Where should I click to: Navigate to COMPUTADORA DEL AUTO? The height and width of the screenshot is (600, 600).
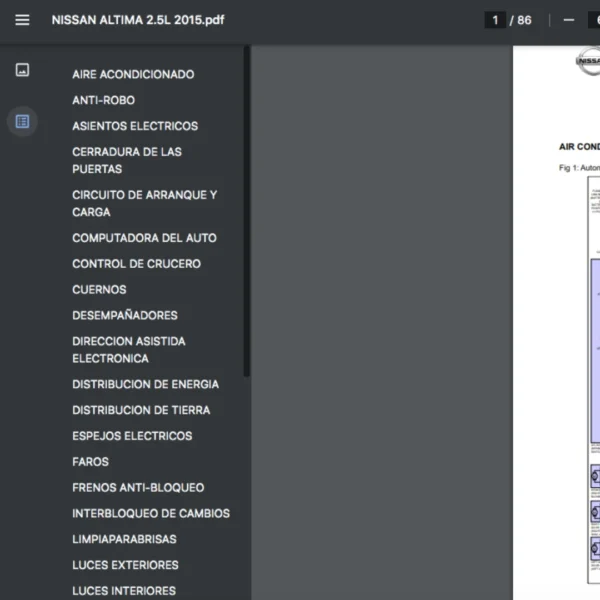click(x=144, y=238)
